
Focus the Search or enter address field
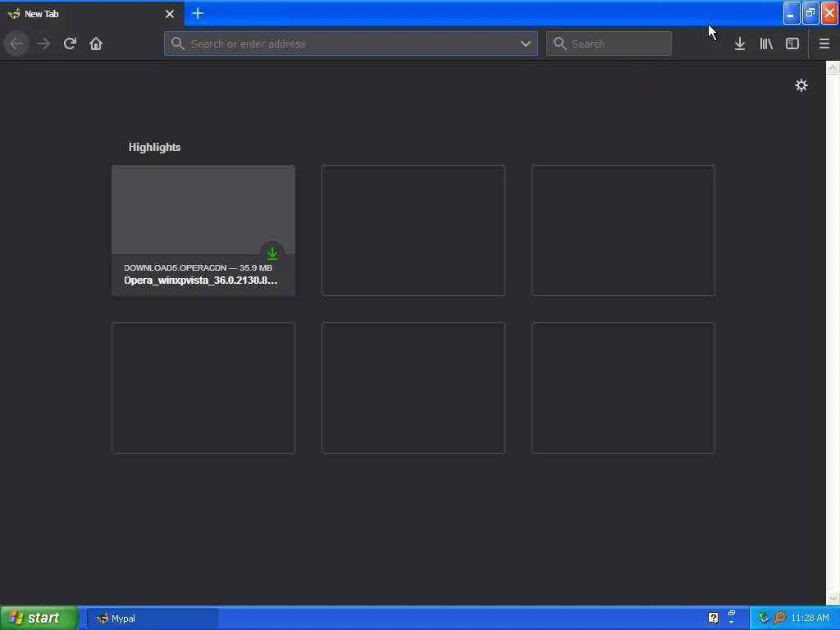(351, 43)
